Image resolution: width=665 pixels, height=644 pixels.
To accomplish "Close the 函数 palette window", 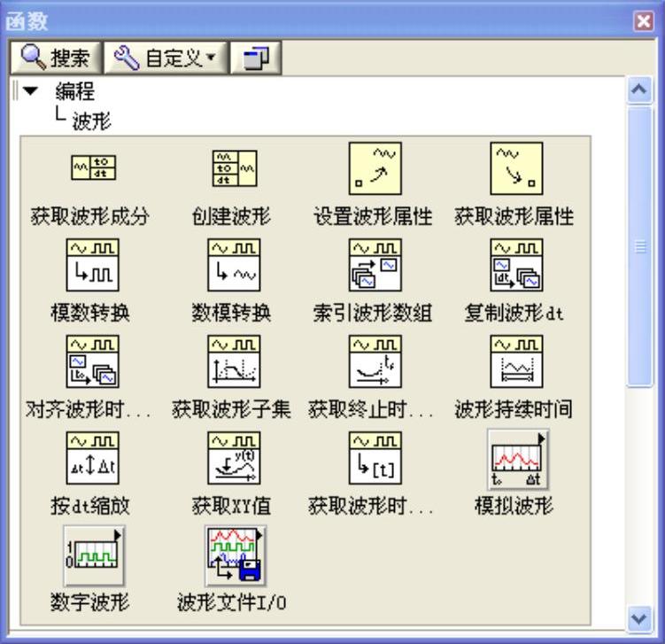I will [x=644, y=20].
